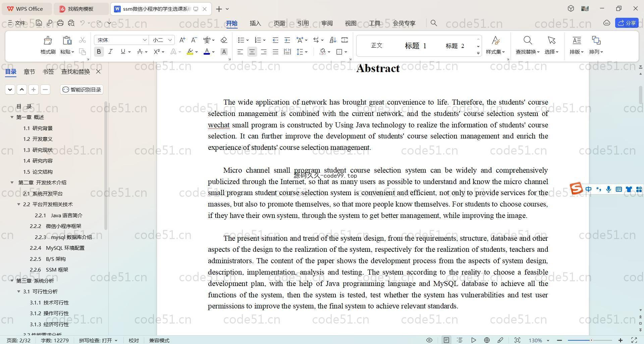The width and height of the screenshot is (644, 344).
Task: Click the numbered list icon
Action: coord(258,40)
